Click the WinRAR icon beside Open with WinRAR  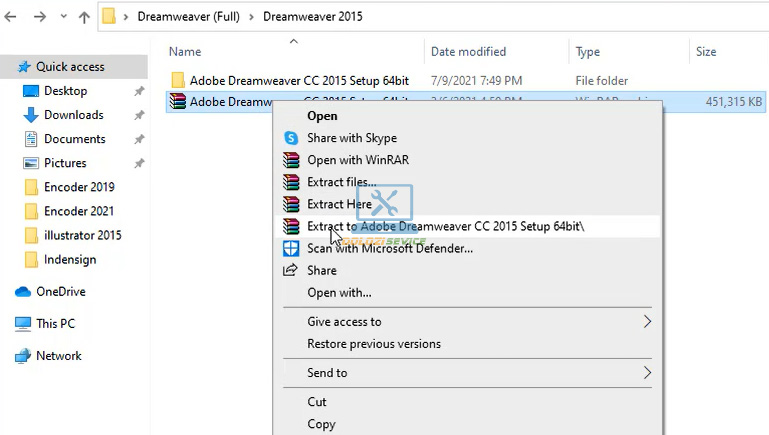click(291, 160)
